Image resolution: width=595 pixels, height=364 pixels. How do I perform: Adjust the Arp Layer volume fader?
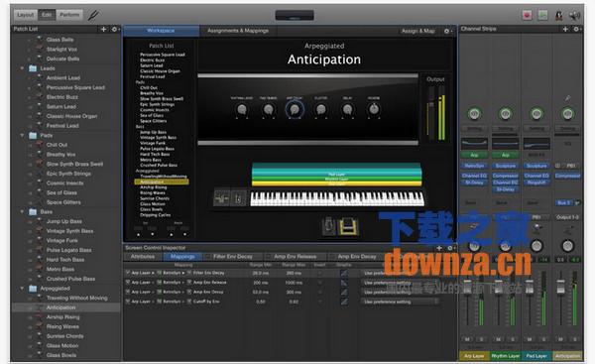(x=468, y=287)
